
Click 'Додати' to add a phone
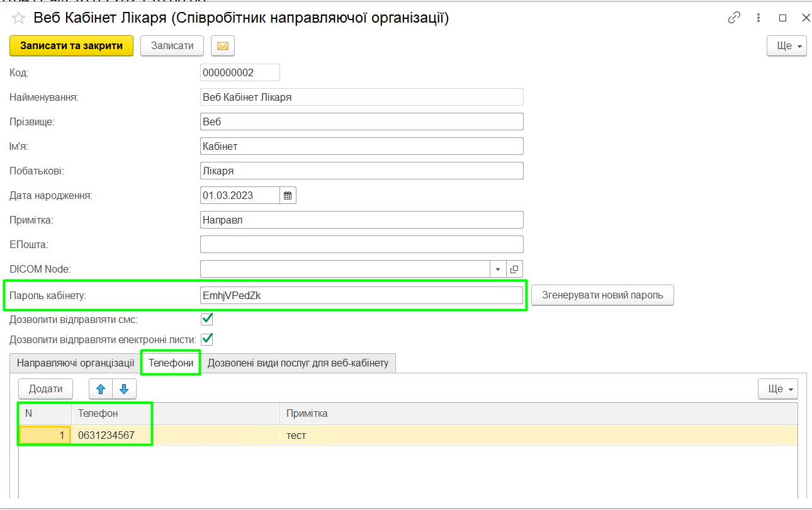click(x=45, y=389)
